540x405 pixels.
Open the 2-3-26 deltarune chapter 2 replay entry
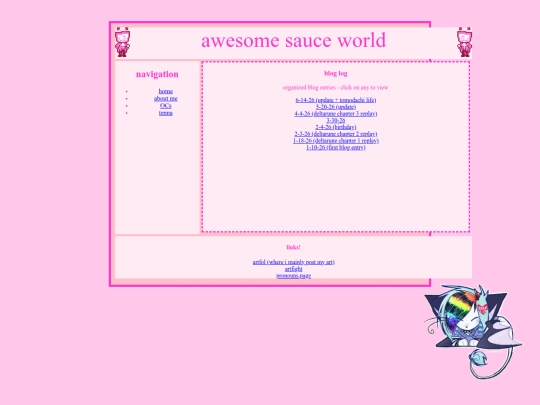[x=336, y=134]
